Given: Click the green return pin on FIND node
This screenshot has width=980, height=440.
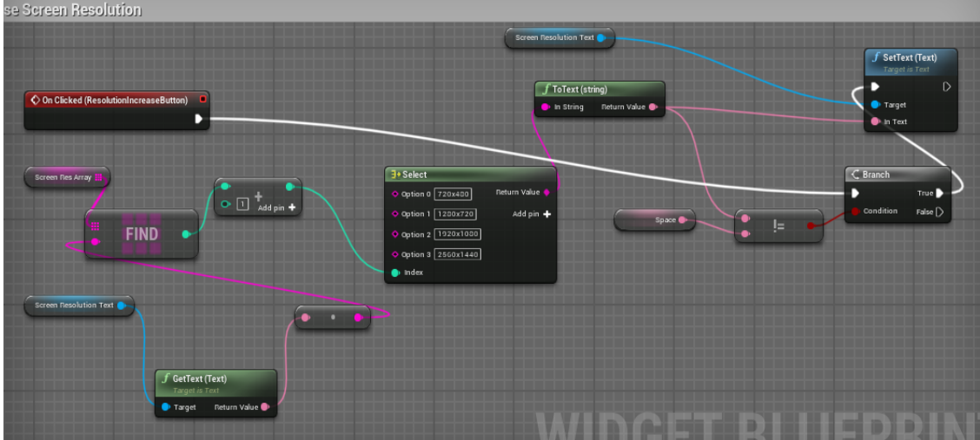Looking at the screenshot, I should click(186, 234).
